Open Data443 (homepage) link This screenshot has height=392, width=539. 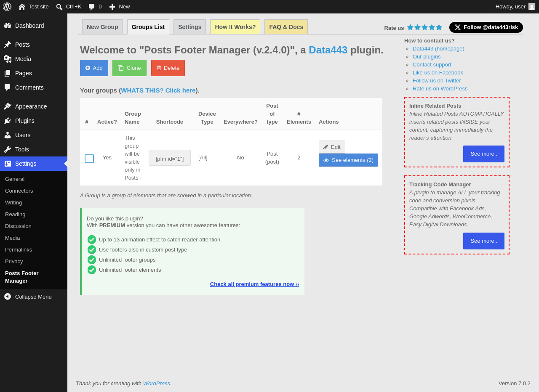pyautogui.click(x=438, y=48)
